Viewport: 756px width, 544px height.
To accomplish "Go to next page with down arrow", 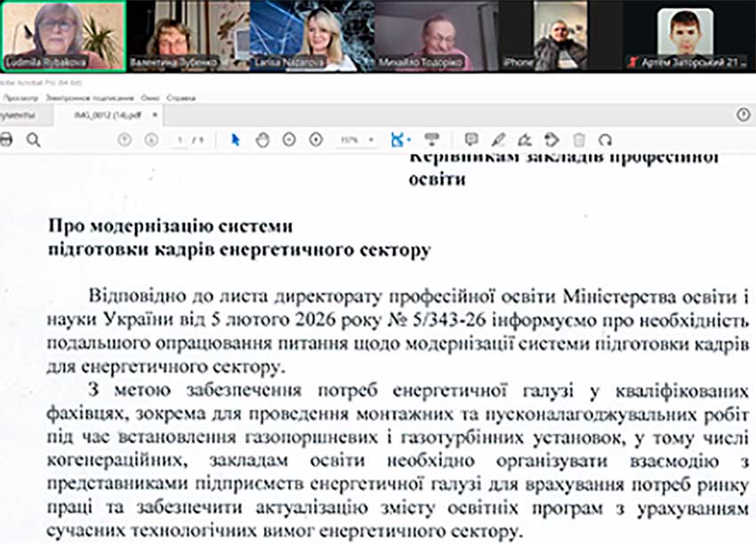I will click(151, 140).
